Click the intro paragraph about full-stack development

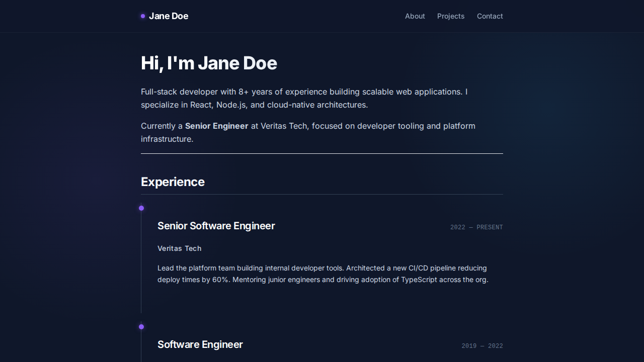click(303, 98)
